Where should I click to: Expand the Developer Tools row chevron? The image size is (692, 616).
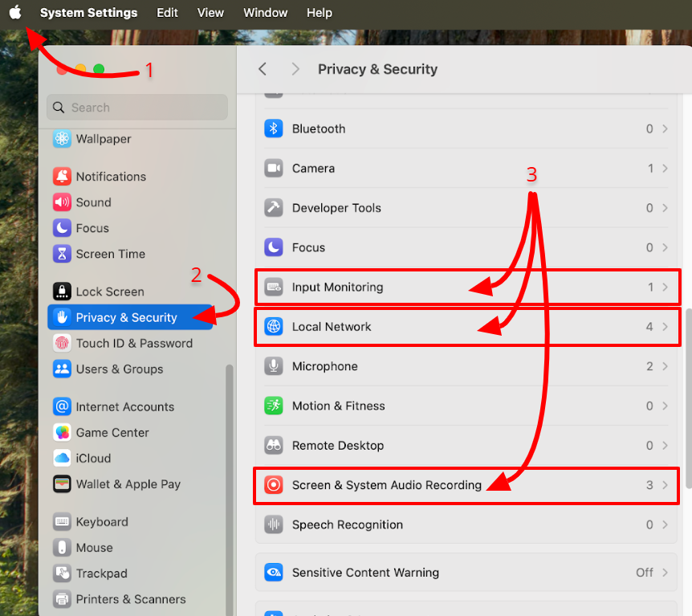point(665,207)
